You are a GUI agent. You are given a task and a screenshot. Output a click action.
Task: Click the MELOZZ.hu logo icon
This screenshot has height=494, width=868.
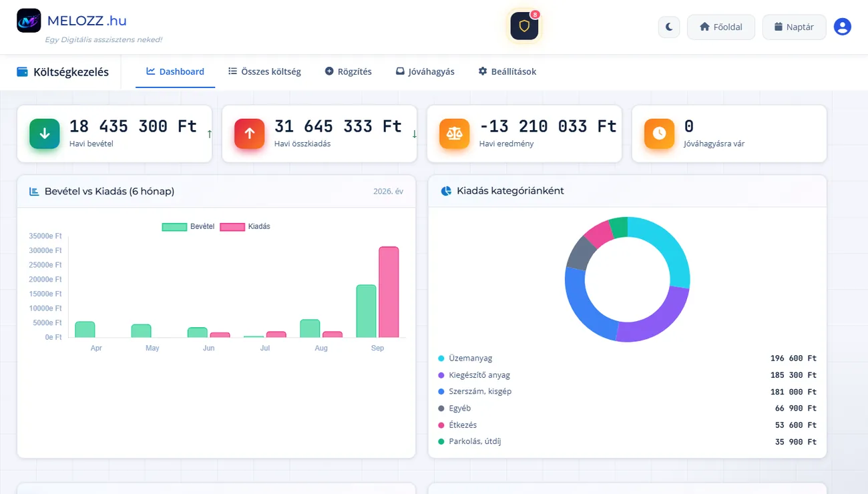29,21
